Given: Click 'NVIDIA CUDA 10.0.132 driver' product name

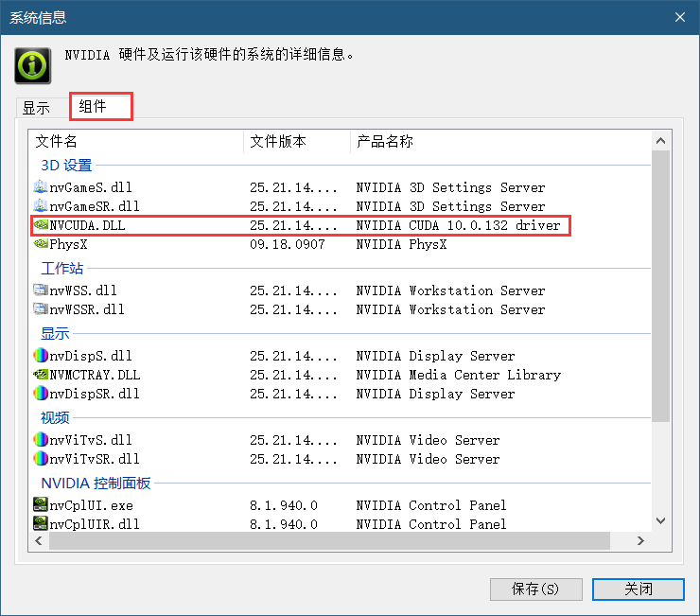Looking at the screenshot, I should tap(458, 225).
